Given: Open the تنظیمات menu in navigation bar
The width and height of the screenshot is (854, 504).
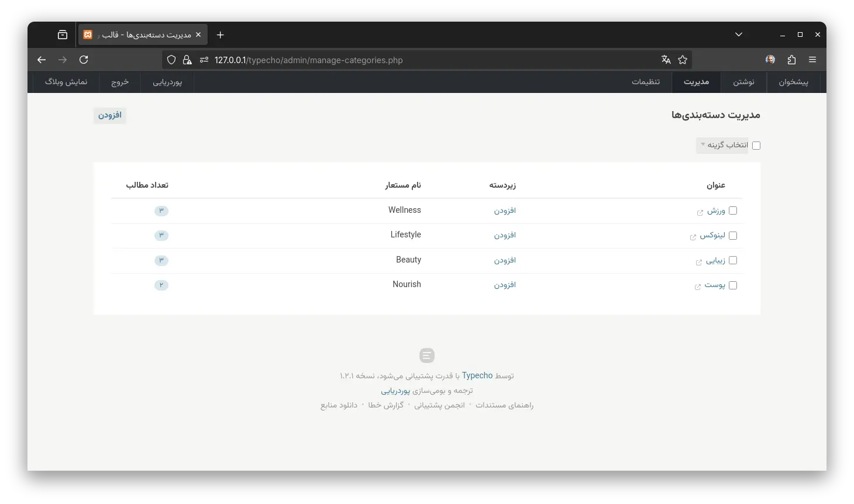Looking at the screenshot, I should tap(646, 82).
